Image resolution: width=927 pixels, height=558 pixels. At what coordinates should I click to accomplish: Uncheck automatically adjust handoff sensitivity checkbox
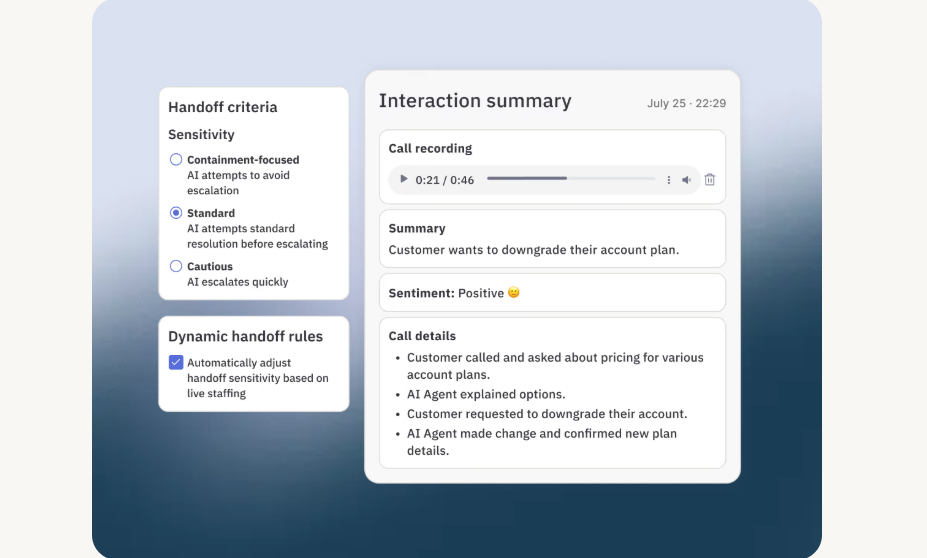pos(176,362)
